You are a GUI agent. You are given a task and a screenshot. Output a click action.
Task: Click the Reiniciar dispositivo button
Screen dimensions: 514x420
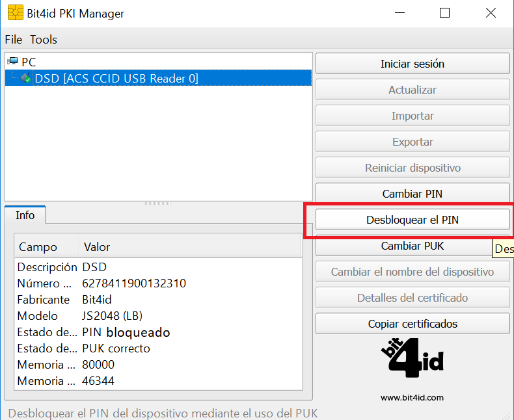413,168
